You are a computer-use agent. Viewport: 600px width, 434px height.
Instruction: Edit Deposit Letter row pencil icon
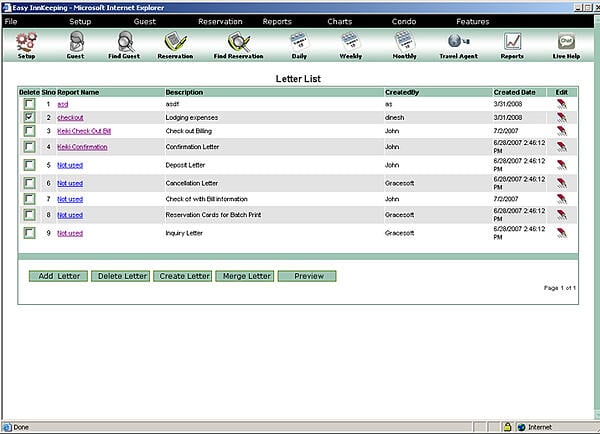[562, 165]
